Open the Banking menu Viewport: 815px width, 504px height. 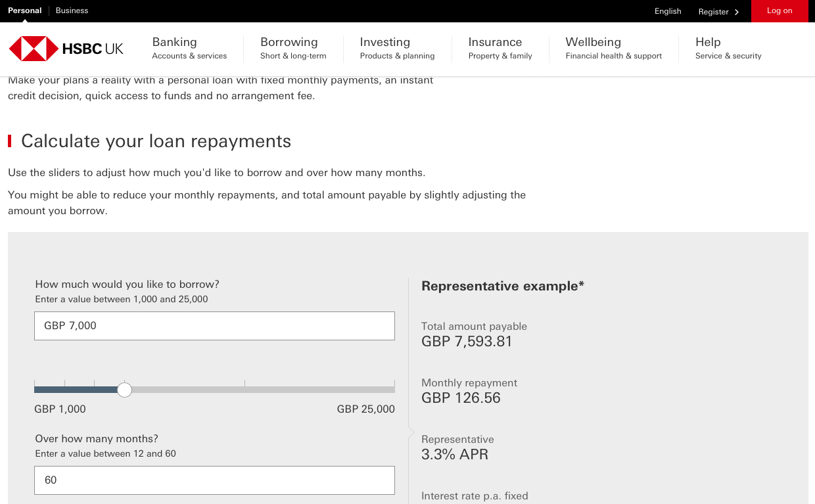189,48
